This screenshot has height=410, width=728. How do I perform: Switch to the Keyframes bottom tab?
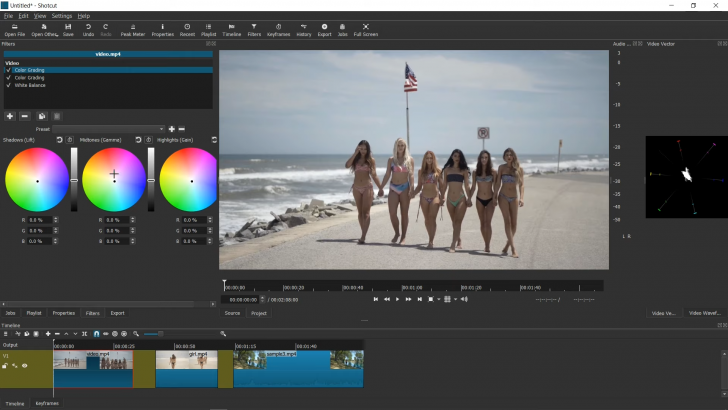pyautogui.click(x=47, y=403)
